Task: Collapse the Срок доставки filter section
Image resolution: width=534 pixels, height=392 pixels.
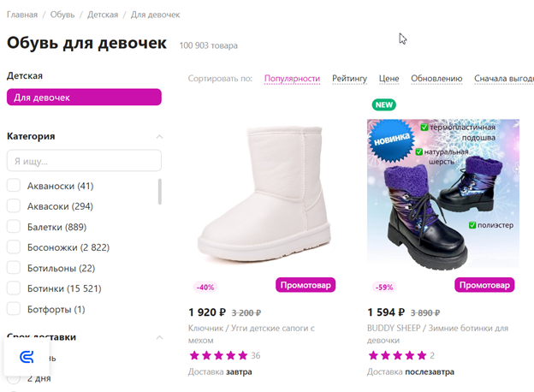Action: click(159, 337)
